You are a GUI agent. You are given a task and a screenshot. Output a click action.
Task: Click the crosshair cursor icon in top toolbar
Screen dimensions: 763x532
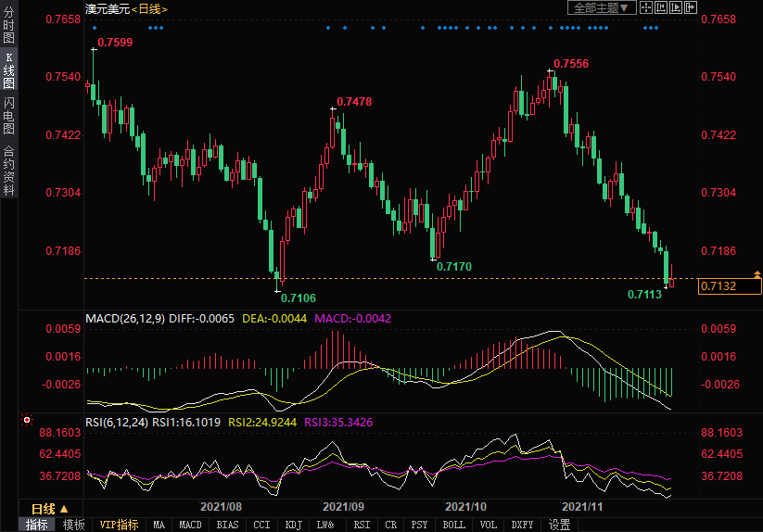pos(647,7)
